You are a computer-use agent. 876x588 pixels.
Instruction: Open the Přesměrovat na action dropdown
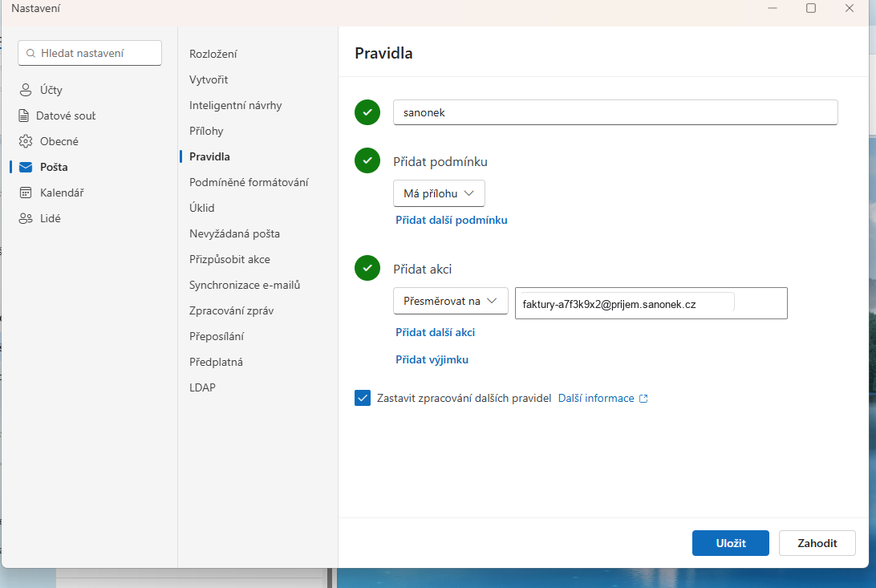[x=450, y=301]
